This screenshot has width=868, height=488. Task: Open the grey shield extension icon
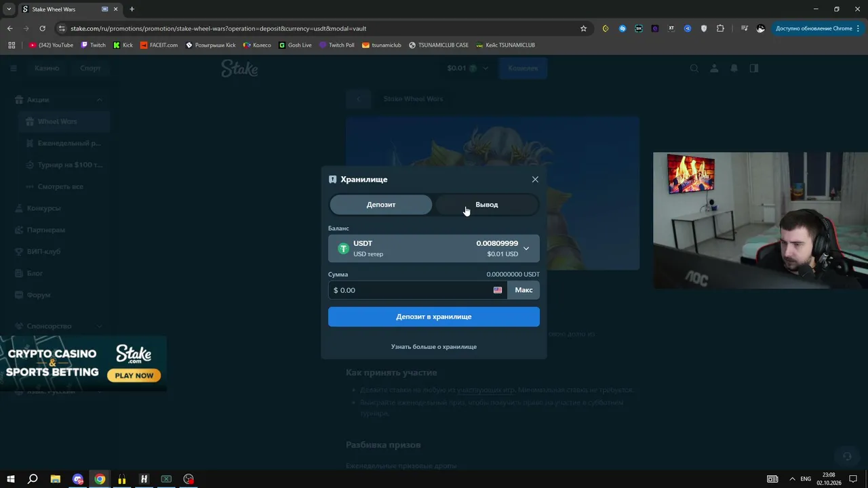pyautogui.click(x=704, y=28)
